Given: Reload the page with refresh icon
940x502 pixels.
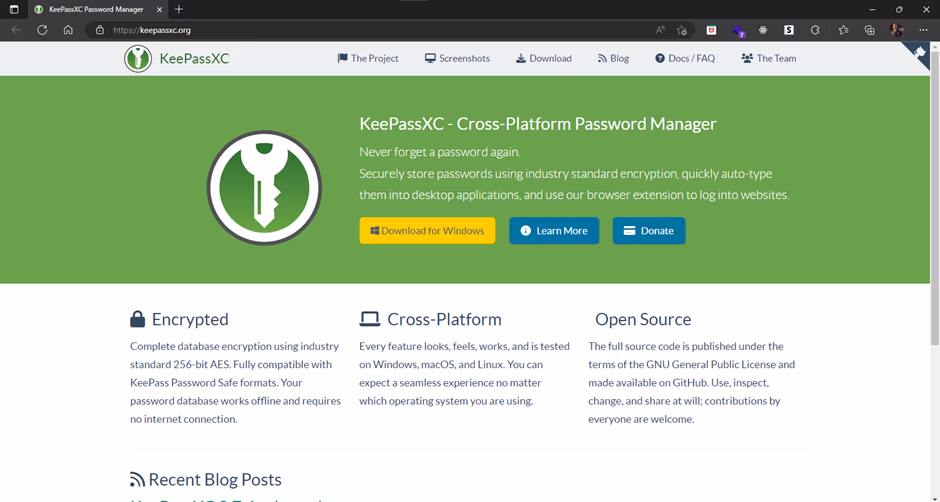Looking at the screenshot, I should pyautogui.click(x=42, y=30).
